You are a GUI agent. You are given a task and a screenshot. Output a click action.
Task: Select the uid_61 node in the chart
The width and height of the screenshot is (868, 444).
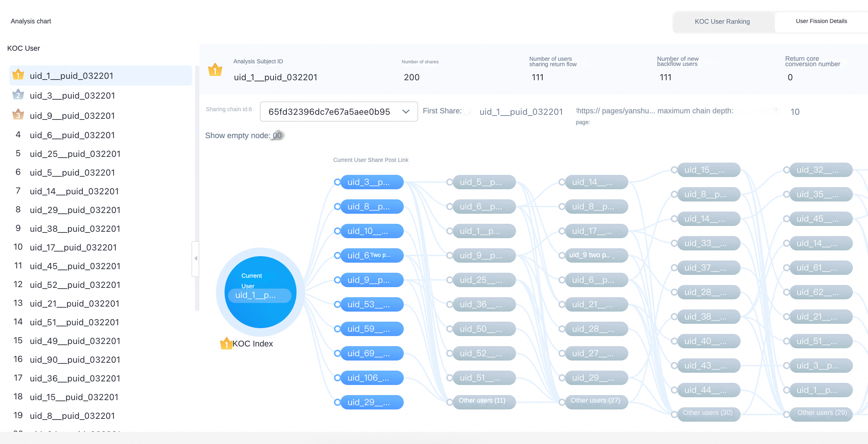coord(821,268)
